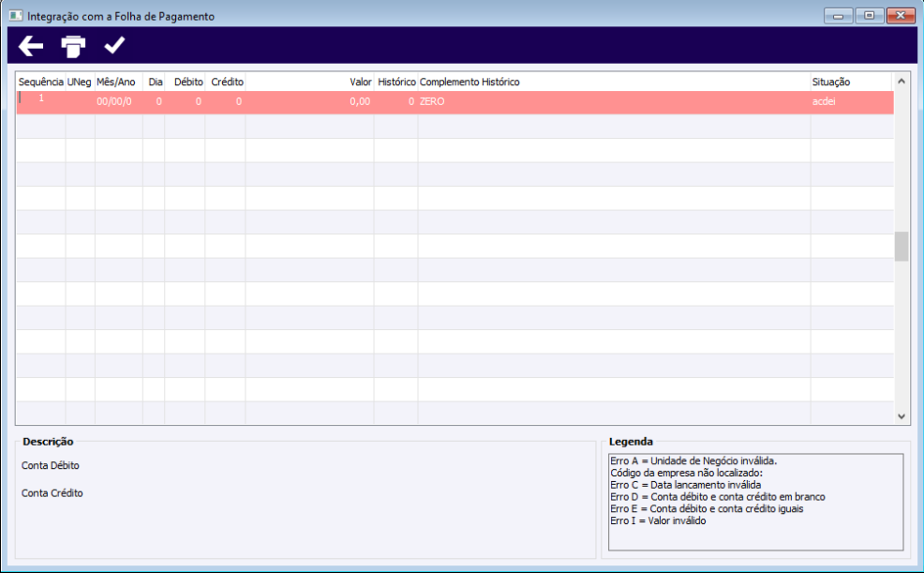Click the window title bar app icon
Screen dimensions: 924x573
click(x=16, y=16)
